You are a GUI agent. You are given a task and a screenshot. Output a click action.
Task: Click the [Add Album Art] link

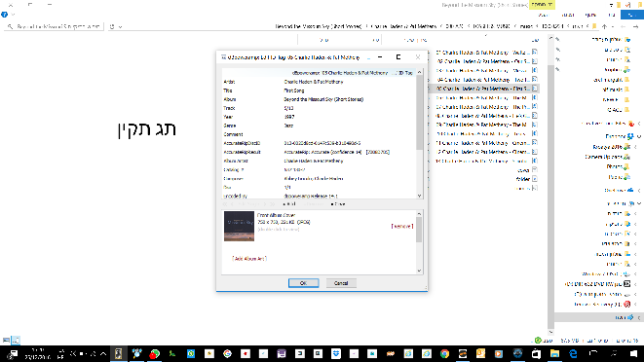[x=249, y=259]
